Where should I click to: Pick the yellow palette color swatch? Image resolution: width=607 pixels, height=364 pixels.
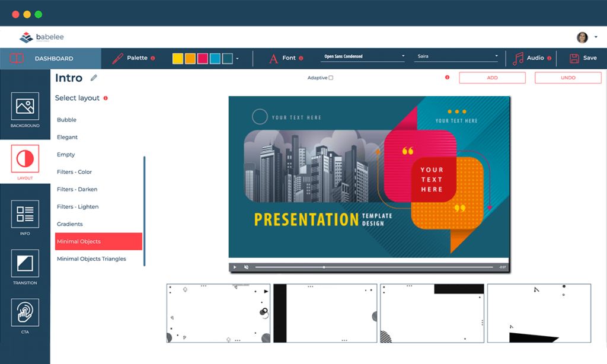pos(177,59)
